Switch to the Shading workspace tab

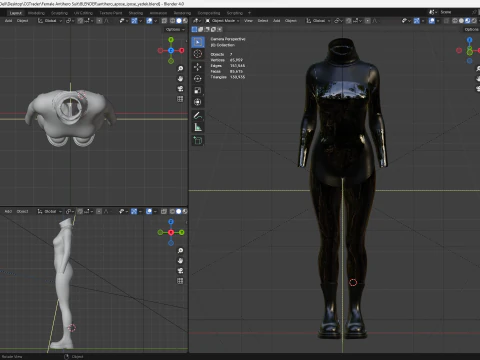(136, 13)
